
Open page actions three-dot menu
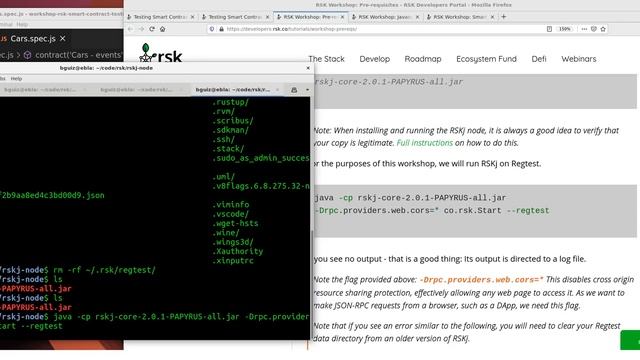tap(584, 29)
